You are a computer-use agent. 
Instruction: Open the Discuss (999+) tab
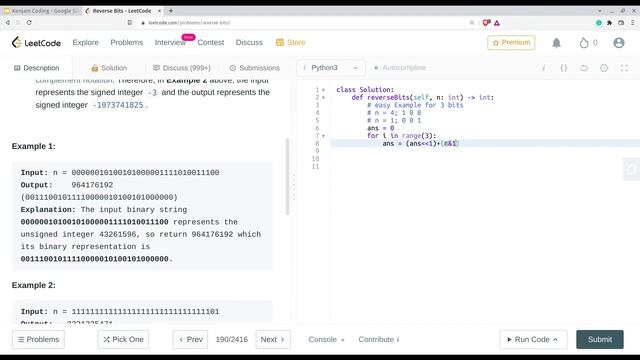182,68
